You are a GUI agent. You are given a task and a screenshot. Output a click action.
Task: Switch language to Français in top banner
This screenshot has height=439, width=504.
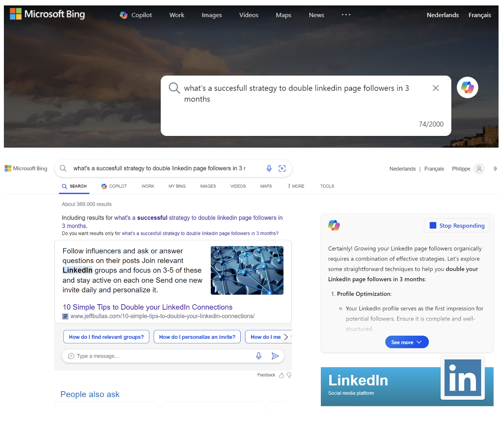pyautogui.click(x=479, y=15)
